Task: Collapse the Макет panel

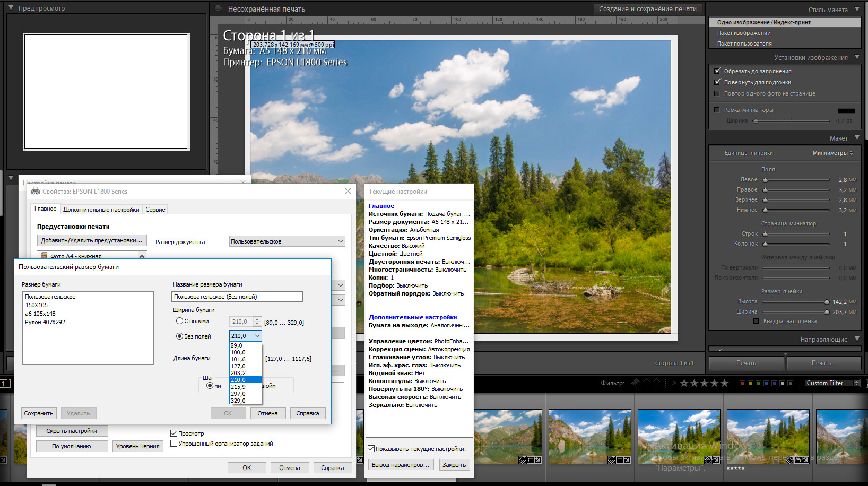Action: pos(857,138)
